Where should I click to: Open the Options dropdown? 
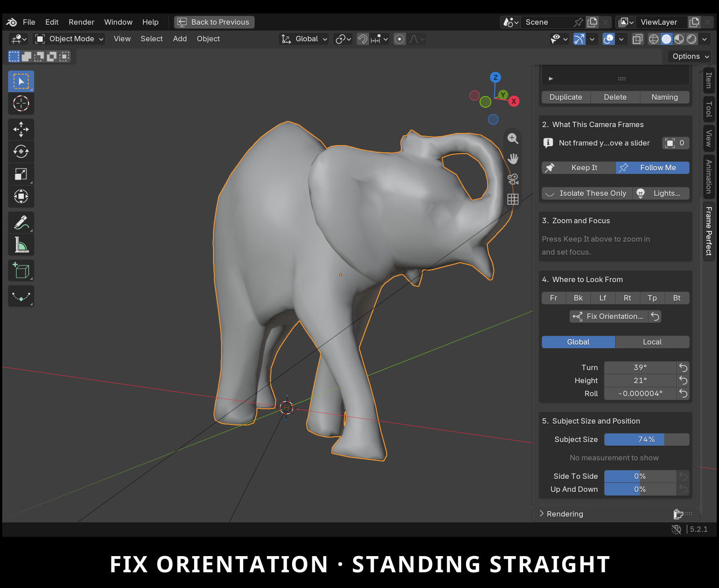pos(691,56)
